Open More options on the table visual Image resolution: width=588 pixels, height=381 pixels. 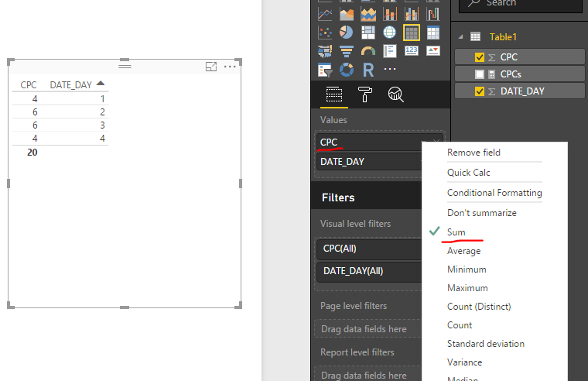tap(230, 67)
